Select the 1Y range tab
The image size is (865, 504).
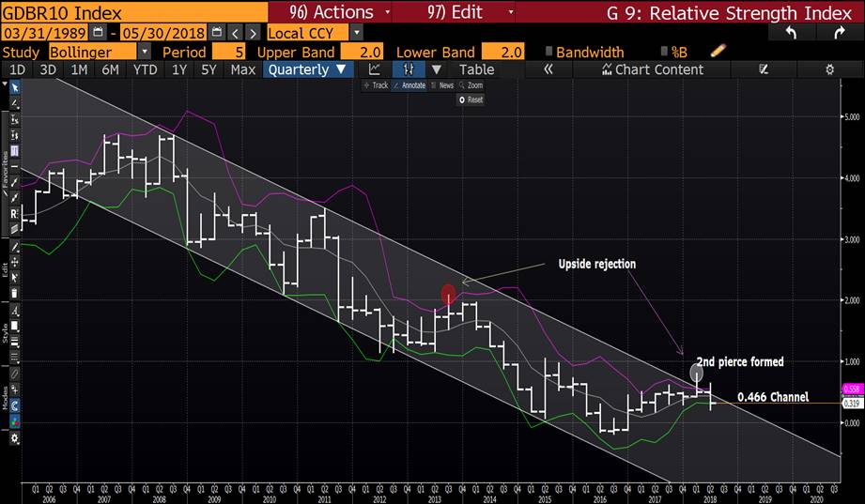(x=179, y=69)
